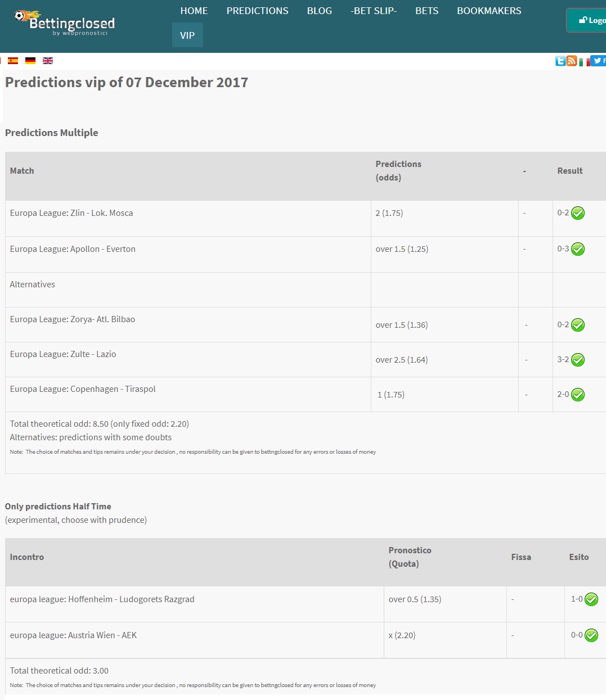
Task: Click Only predictions Half Time heading
Action: pyautogui.click(x=58, y=507)
